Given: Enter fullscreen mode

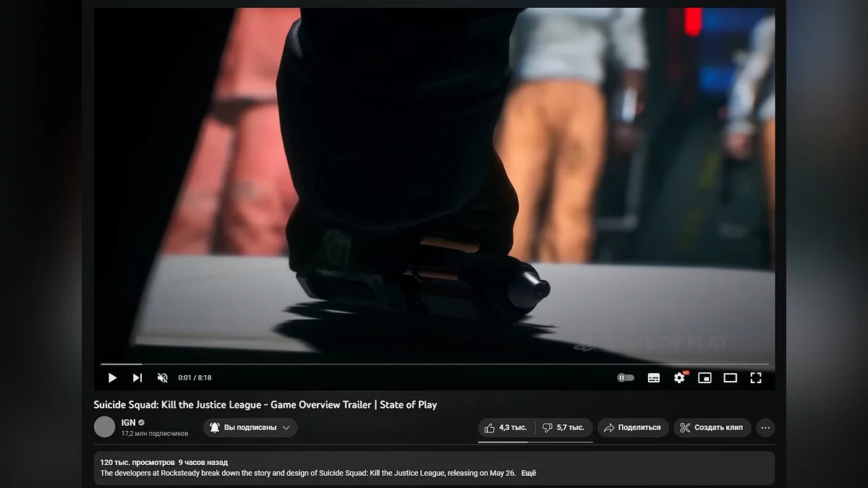Looking at the screenshot, I should click(756, 377).
